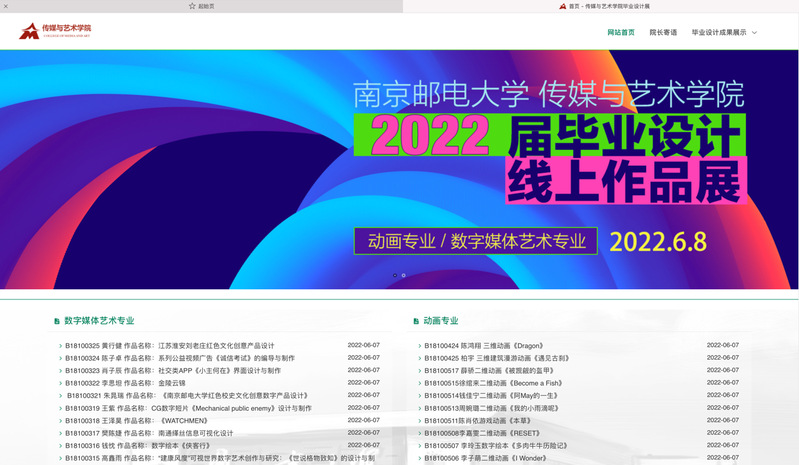Open the 数字媒体艺术专业 section heading
This screenshot has height=465, width=799.
tap(99, 322)
